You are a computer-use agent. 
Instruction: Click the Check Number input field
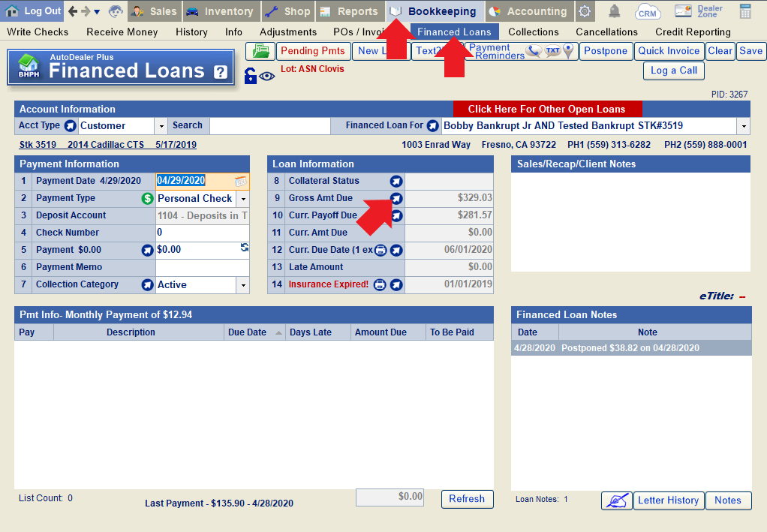[202, 233]
